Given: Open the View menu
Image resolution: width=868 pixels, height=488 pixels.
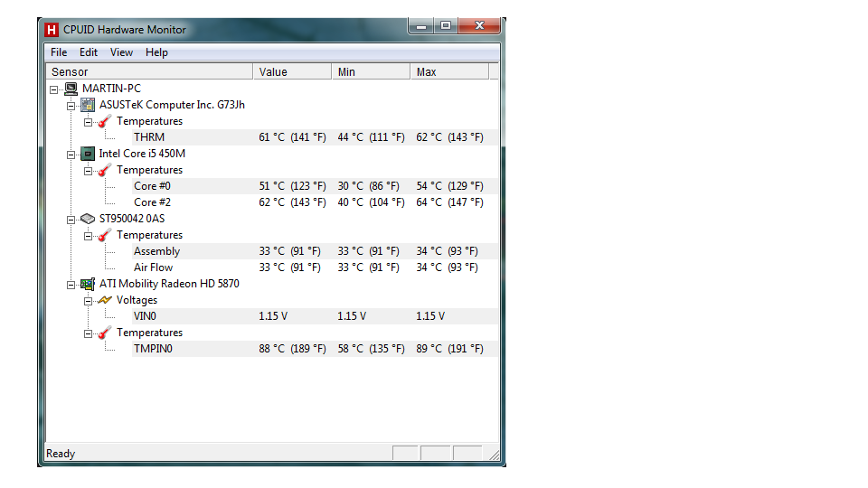Looking at the screenshot, I should point(121,52).
